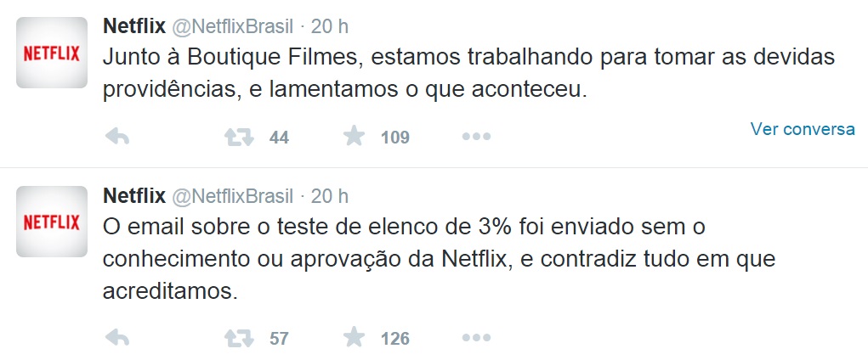868x360 pixels.
Task: Reply to the Boutique Filmes tweet
Action: pos(117,136)
